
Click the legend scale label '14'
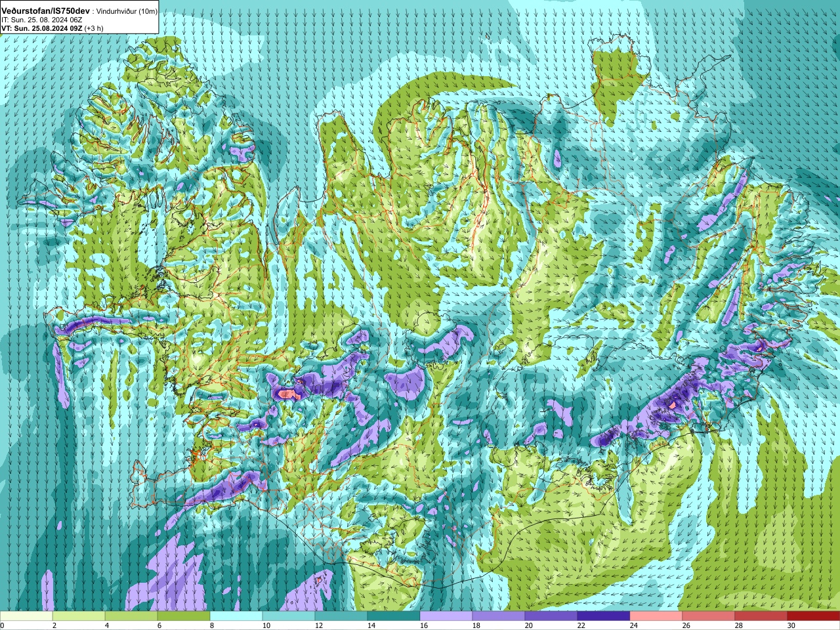[x=371, y=625]
